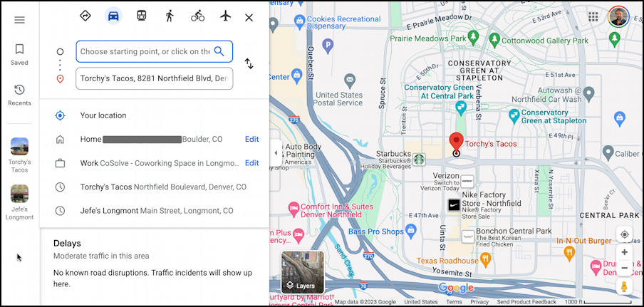This screenshot has width=644, height=307.
Task: Click the starting point input field
Action: (x=155, y=51)
